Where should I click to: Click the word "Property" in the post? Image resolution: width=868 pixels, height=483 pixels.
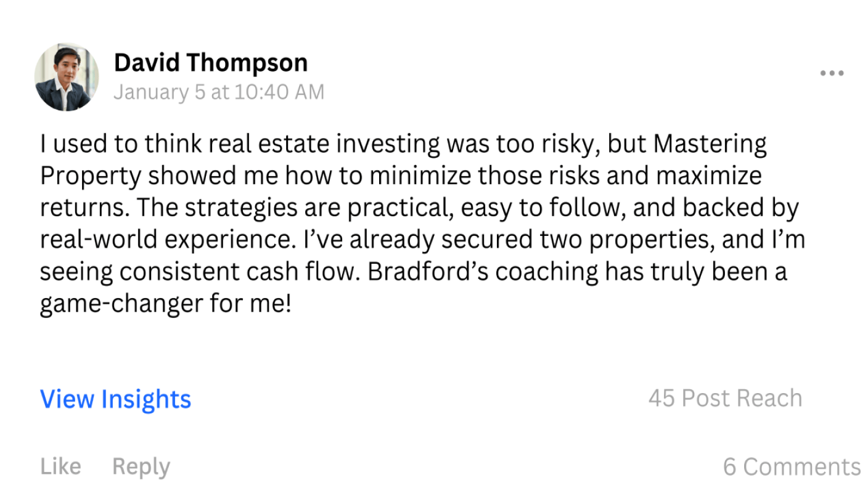pos(91,177)
